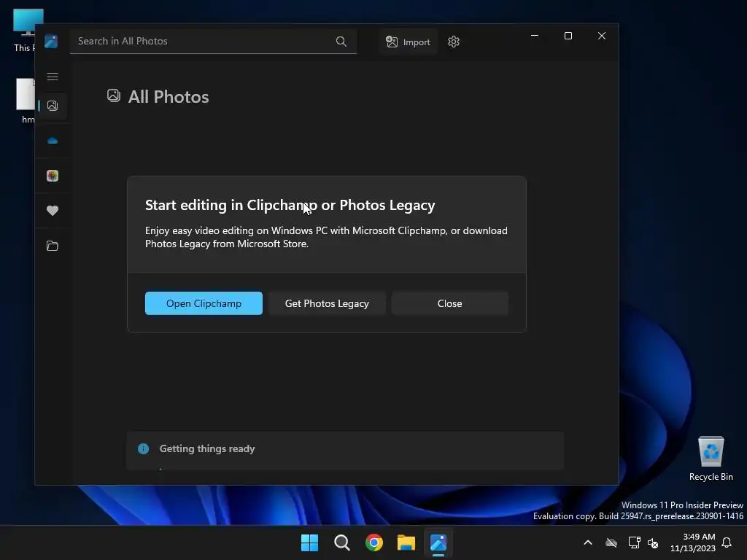
Task: Click the OneDrive tray icon
Action: pos(611,542)
